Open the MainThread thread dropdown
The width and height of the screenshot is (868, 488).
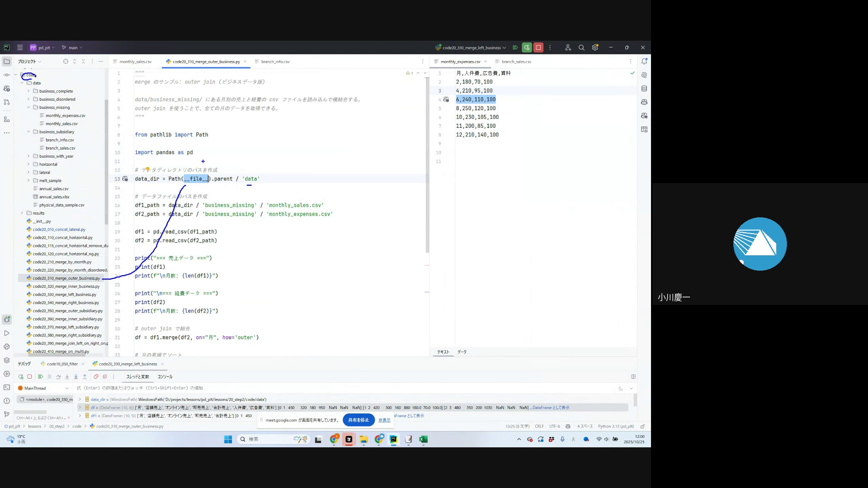click(x=67, y=388)
